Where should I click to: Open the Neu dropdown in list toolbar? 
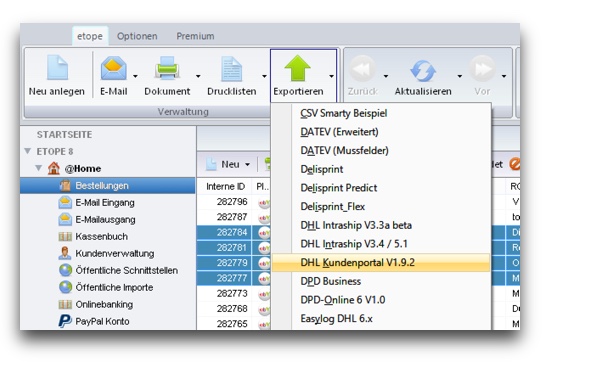tap(247, 165)
